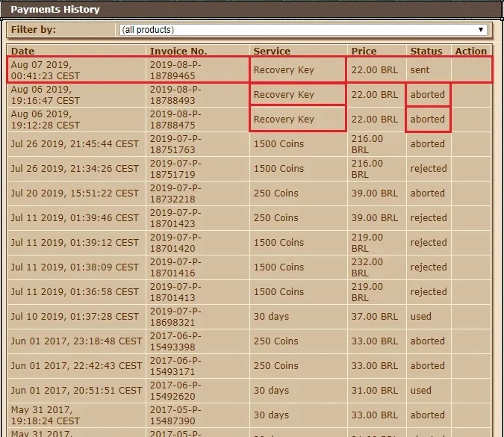The width and height of the screenshot is (504, 437).
Task: Click the Price column header
Action: click(364, 51)
